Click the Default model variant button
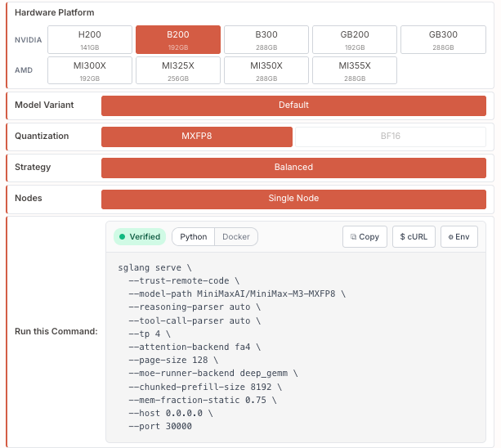 click(x=293, y=105)
